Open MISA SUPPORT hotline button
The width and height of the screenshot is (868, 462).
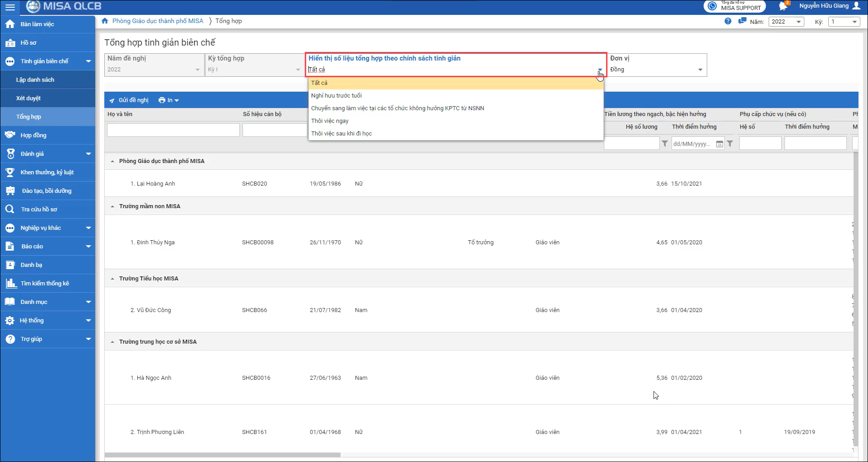(x=734, y=6)
